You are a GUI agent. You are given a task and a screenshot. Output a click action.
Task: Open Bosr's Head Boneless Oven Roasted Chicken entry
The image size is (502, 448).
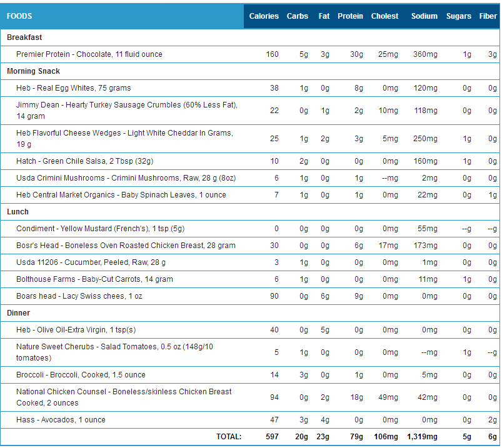[126, 246]
